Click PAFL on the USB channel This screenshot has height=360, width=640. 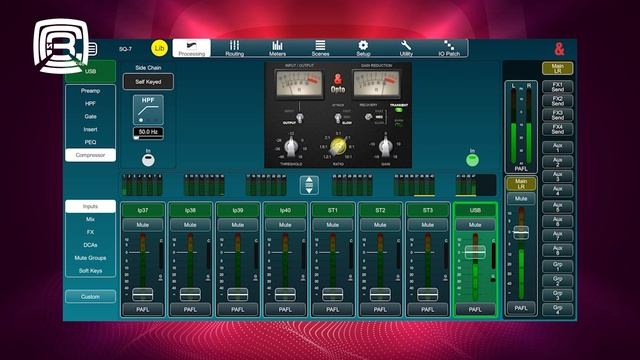click(x=475, y=310)
